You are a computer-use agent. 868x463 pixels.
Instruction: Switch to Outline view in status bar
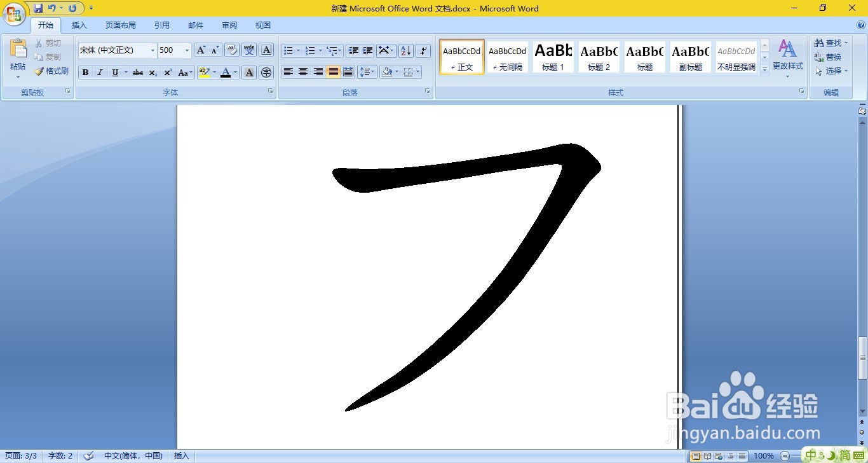[731, 456]
